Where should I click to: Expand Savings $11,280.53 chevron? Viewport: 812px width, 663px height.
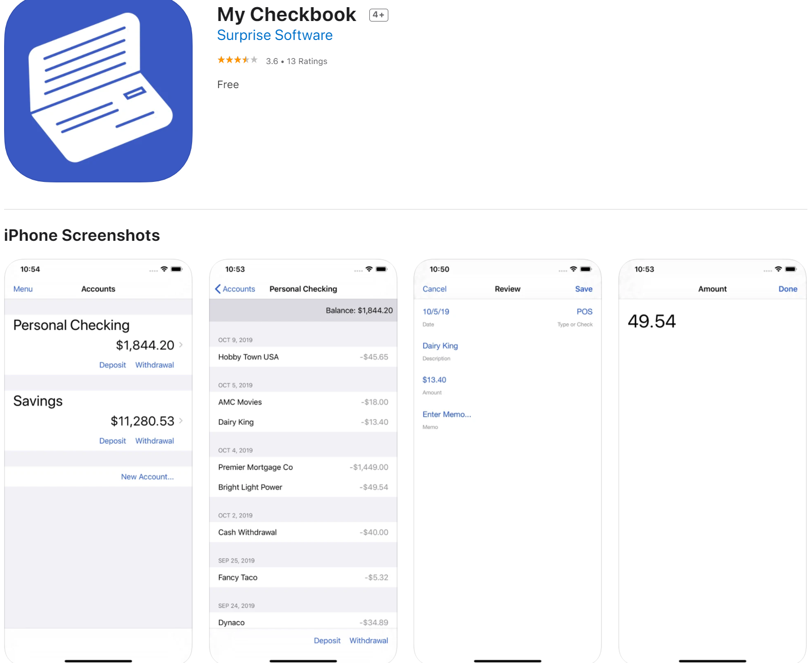coord(181,421)
